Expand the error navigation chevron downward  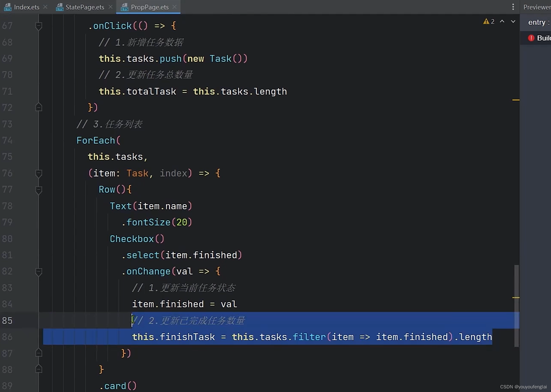[512, 22]
